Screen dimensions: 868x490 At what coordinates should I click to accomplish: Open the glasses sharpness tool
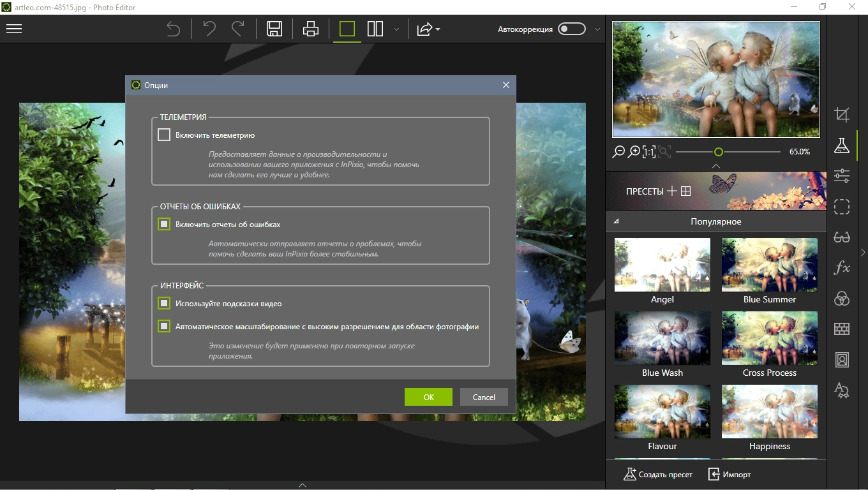pyautogui.click(x=842, y=237)
